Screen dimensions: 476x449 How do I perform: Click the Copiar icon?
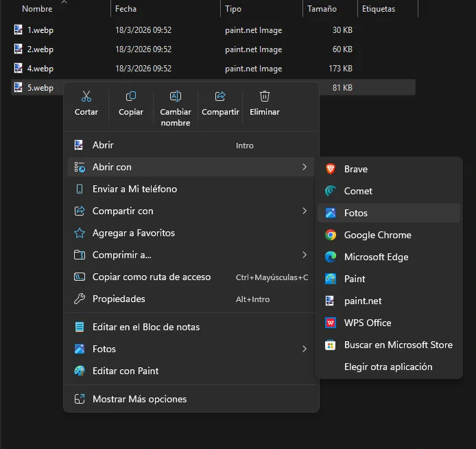click(131, 96)
